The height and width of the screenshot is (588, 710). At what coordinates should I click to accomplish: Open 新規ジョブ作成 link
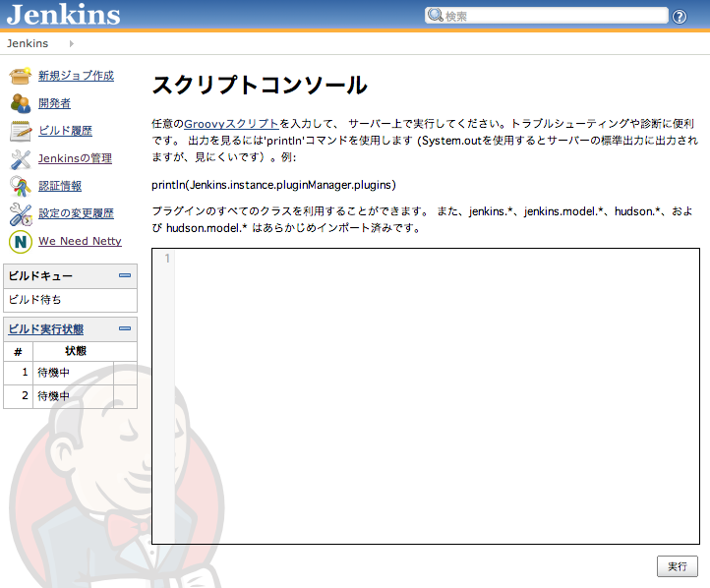(x=76, y=76)
